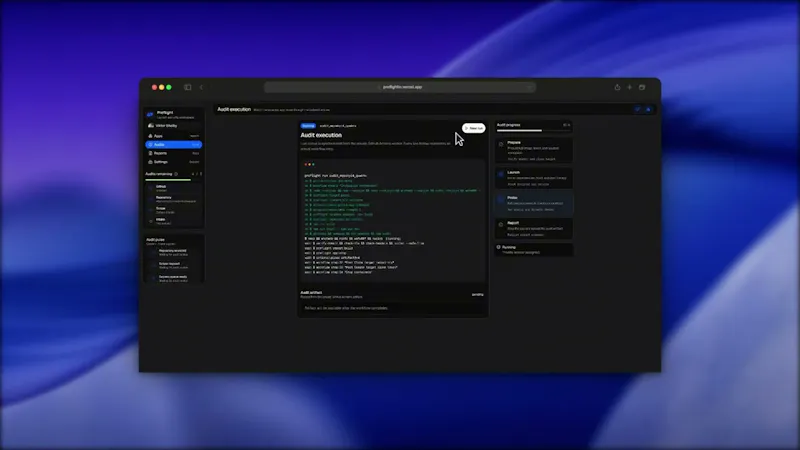Screen dimensions: 800x450
Task: Click the Audit progress bar
Action: pyautogui.click(x=534, y=131)
